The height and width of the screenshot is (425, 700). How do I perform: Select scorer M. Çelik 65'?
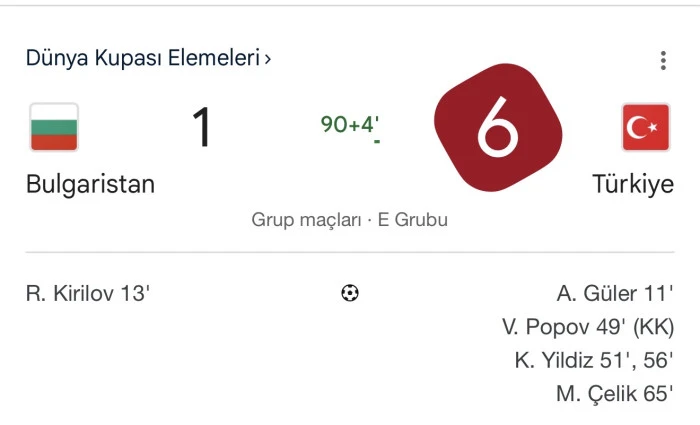tap(615, 394)
